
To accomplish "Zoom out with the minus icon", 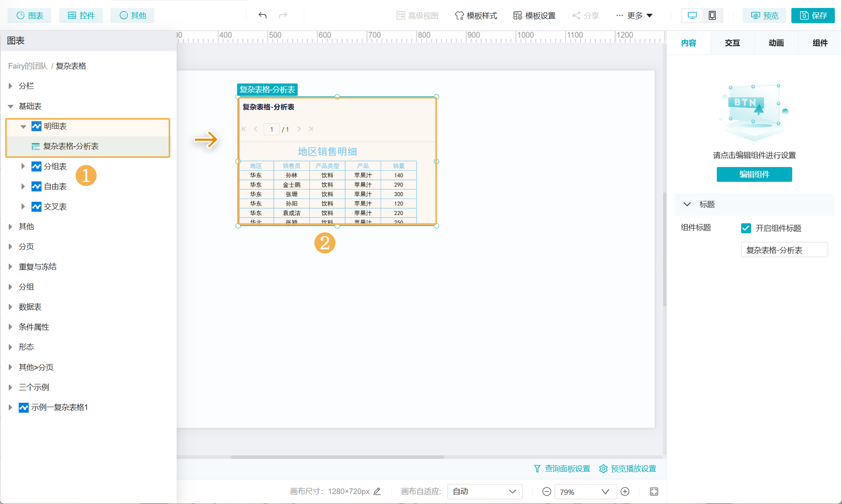I will click(547, 492).
